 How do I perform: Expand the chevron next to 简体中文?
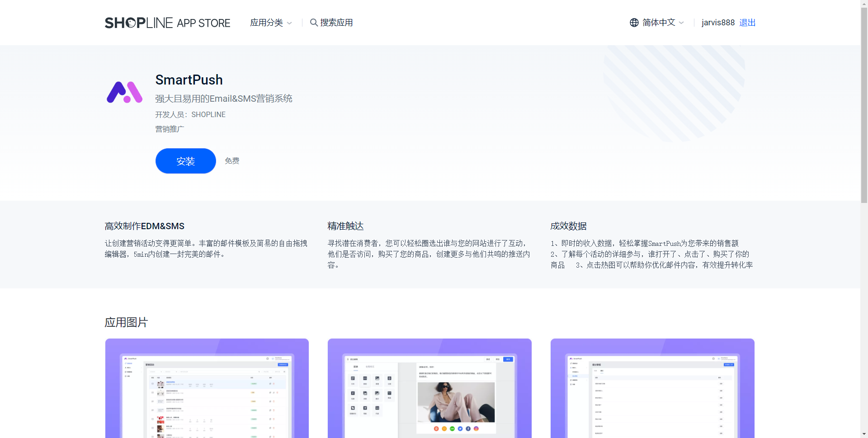coord(681,23)
